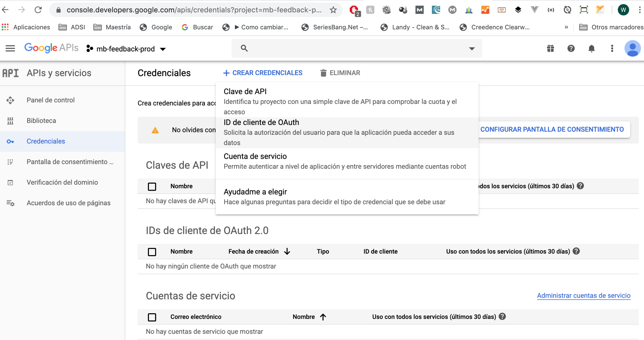Open Administrar cuentas de servicio link
The image size is (644, 340).
[583, 296]
